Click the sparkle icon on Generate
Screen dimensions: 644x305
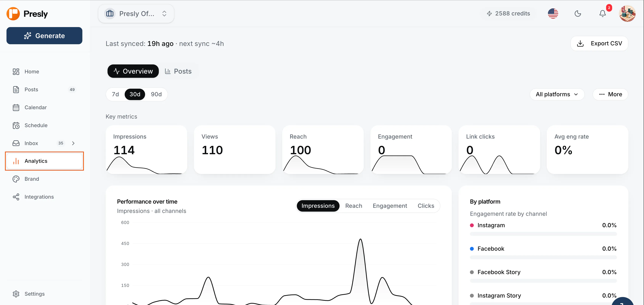pos(27,36)
